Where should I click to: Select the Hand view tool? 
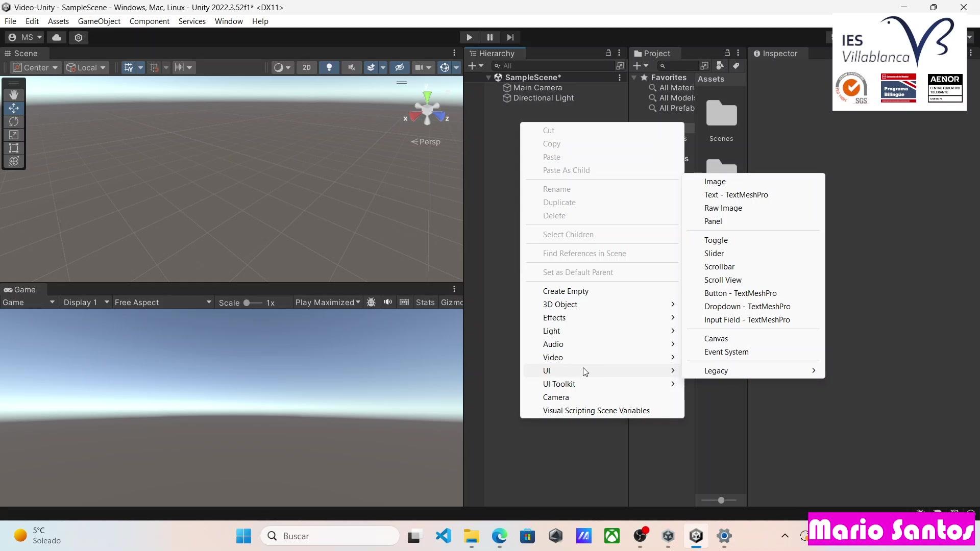(14, 94)
